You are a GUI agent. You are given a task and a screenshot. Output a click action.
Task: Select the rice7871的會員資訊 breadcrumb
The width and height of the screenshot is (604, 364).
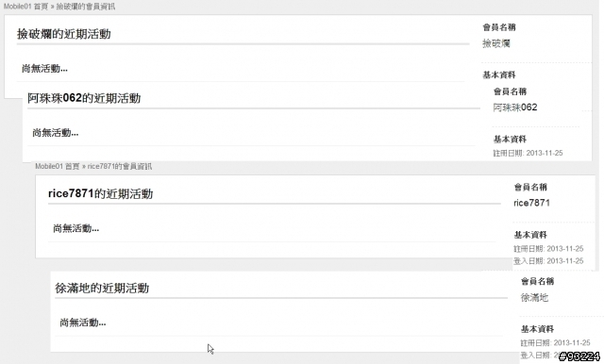[120, 166]
